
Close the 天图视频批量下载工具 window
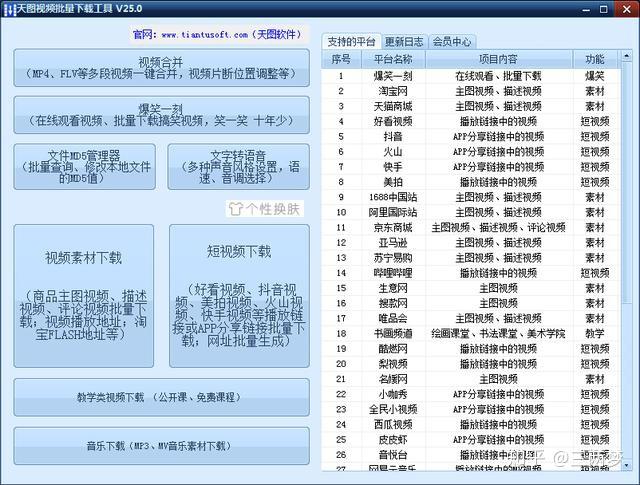pyautogui.click(x=627, y=9)
